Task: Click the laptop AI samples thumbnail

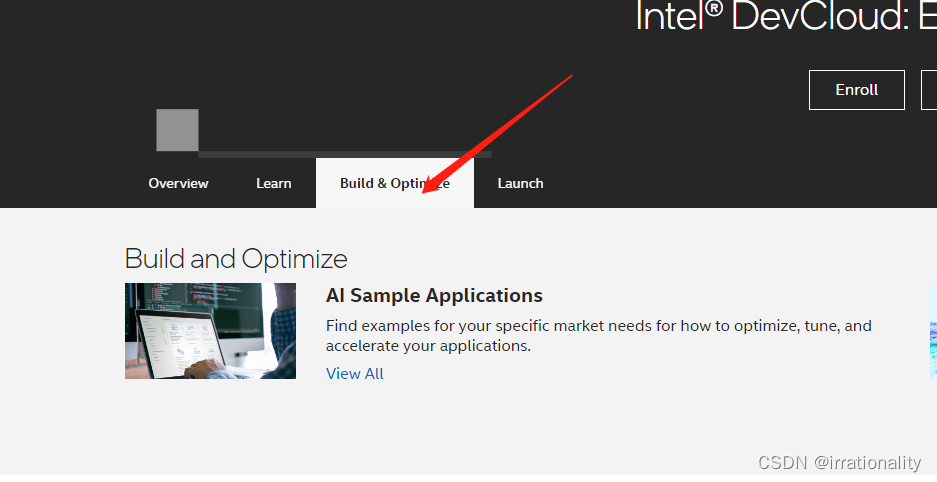Action: coord(210,331)
